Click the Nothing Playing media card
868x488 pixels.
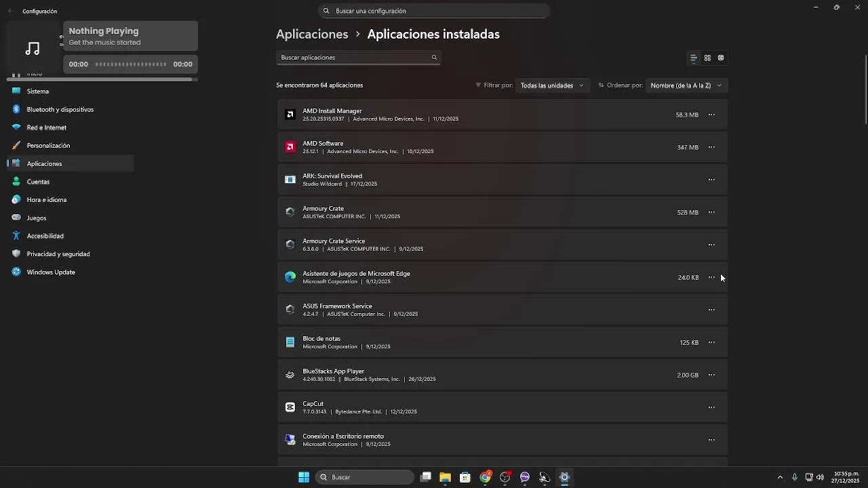pos(130,37)
